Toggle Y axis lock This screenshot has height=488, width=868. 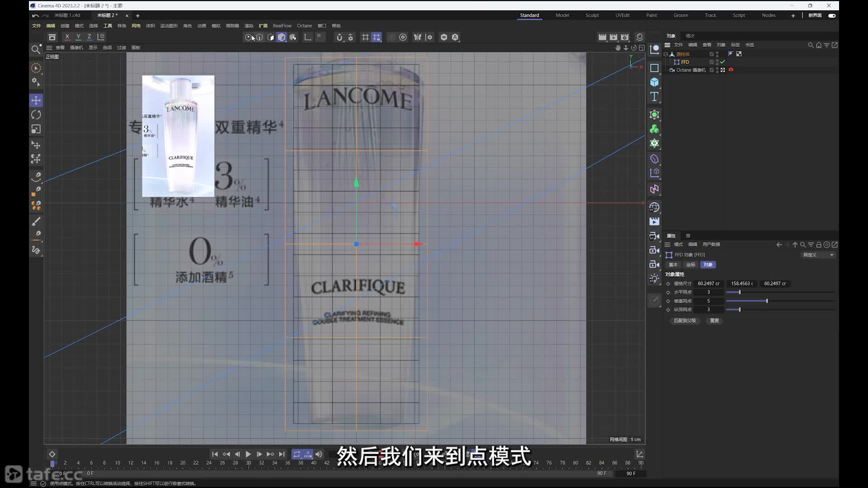[x=78, y=37]
